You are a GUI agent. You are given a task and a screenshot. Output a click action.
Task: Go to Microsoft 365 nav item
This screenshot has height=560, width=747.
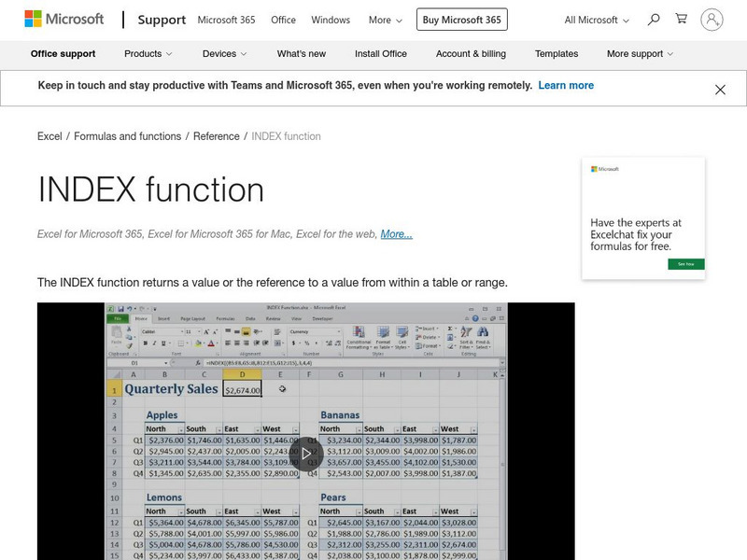tap(226, 20)
